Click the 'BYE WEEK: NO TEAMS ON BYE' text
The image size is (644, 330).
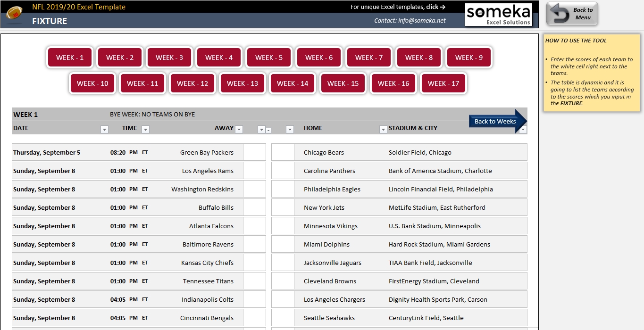pos(152,115)
